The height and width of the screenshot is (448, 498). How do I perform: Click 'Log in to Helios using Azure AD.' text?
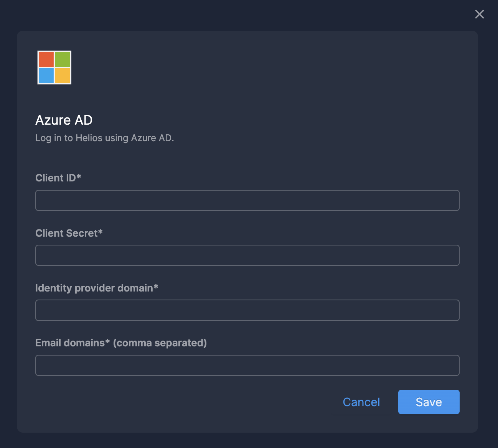(x=105, y=138)
